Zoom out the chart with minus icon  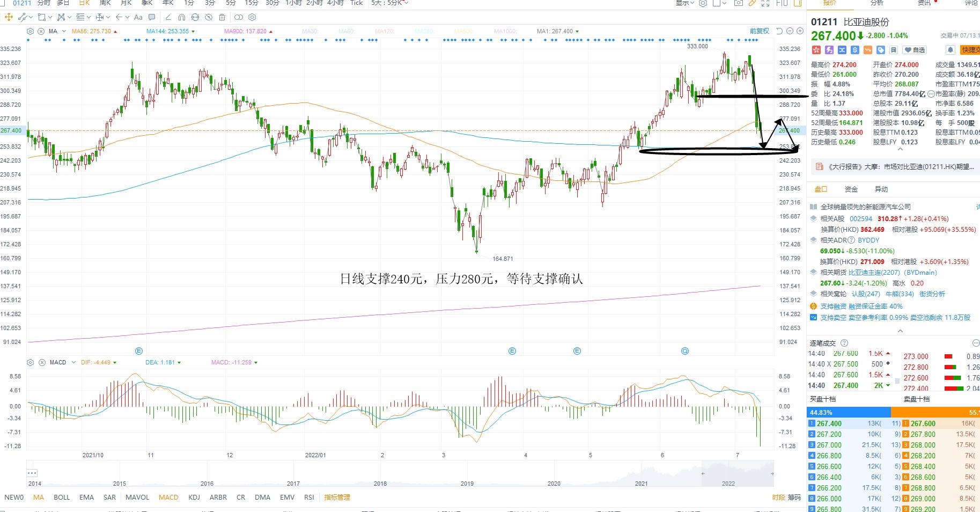[790, 31]
